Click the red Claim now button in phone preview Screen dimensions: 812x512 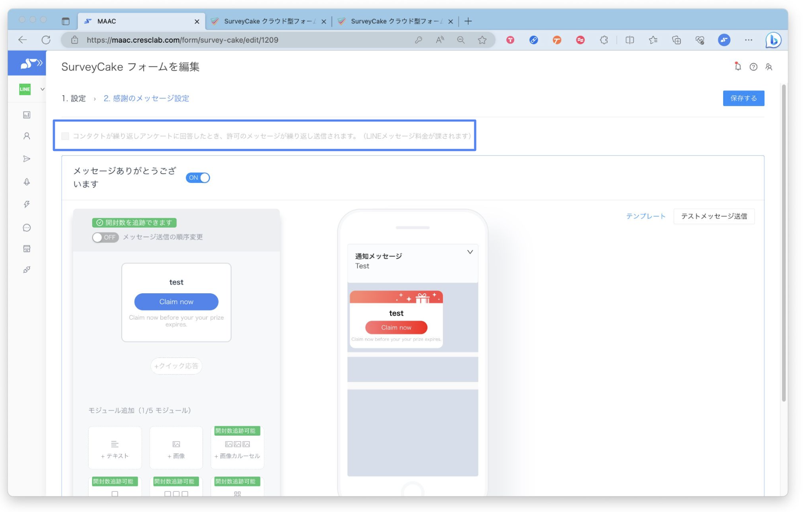pyautogui.click(x=396, y=327)
